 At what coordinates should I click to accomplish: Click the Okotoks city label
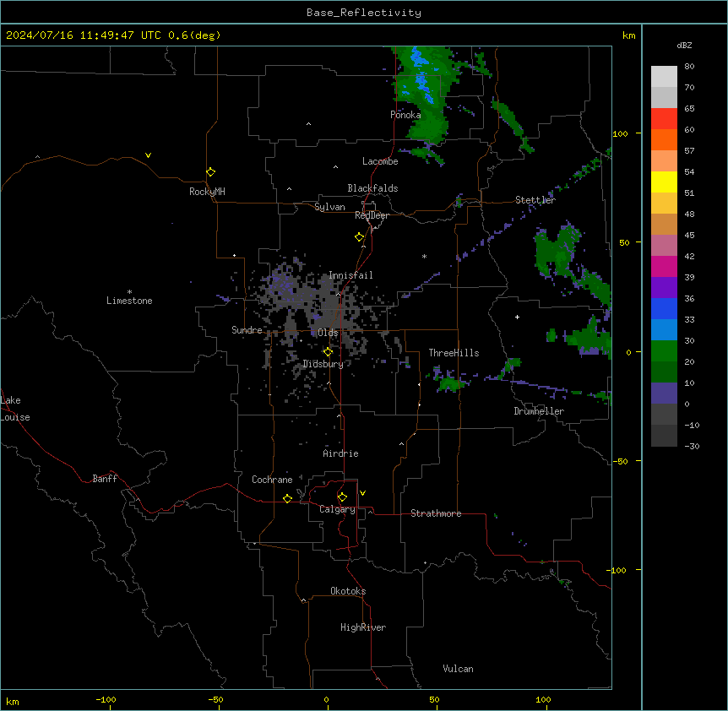click(348, 591)
